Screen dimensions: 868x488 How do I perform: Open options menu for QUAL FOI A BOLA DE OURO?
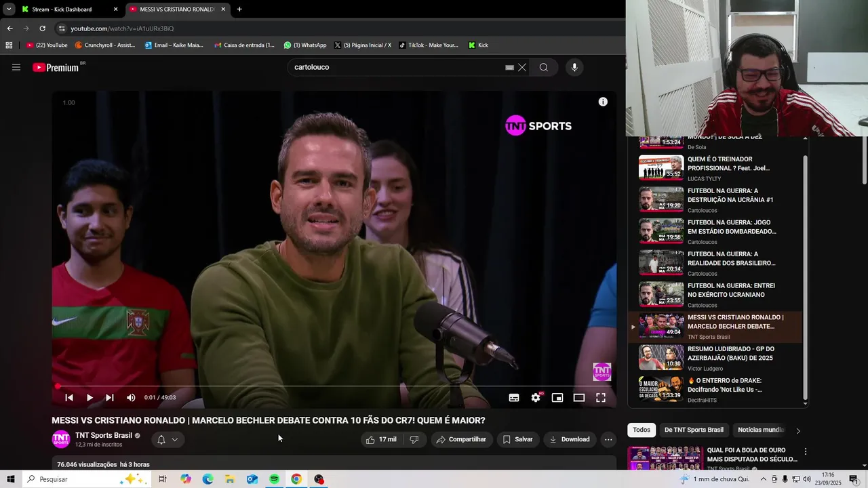806,451
